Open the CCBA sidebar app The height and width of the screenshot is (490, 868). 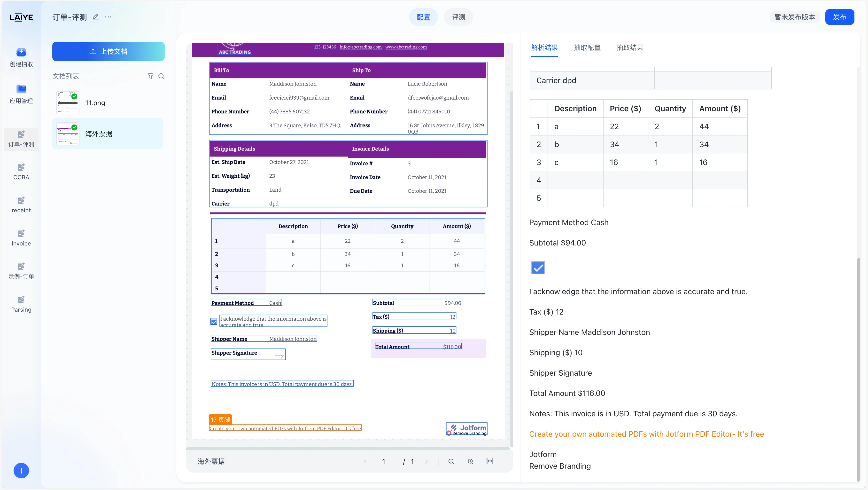(21, 172)
